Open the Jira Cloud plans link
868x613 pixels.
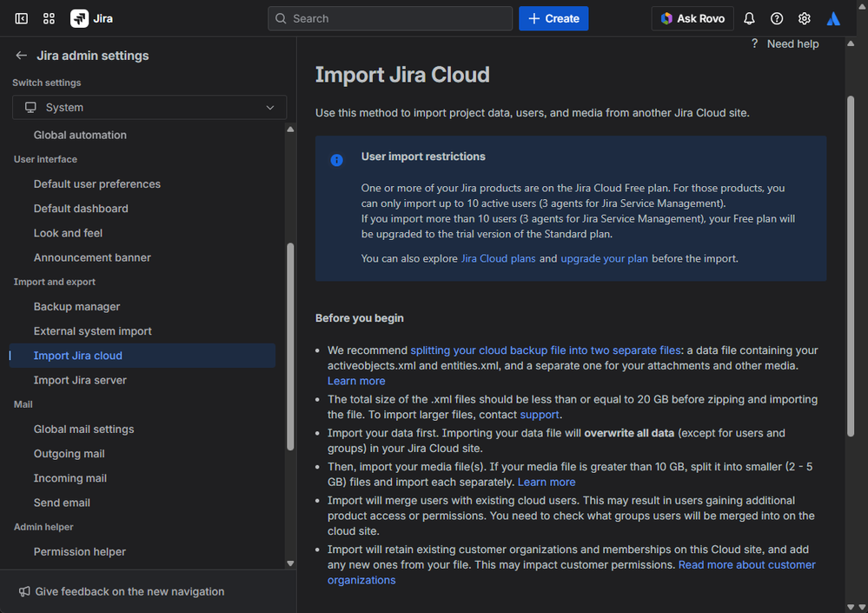[498, 258]
